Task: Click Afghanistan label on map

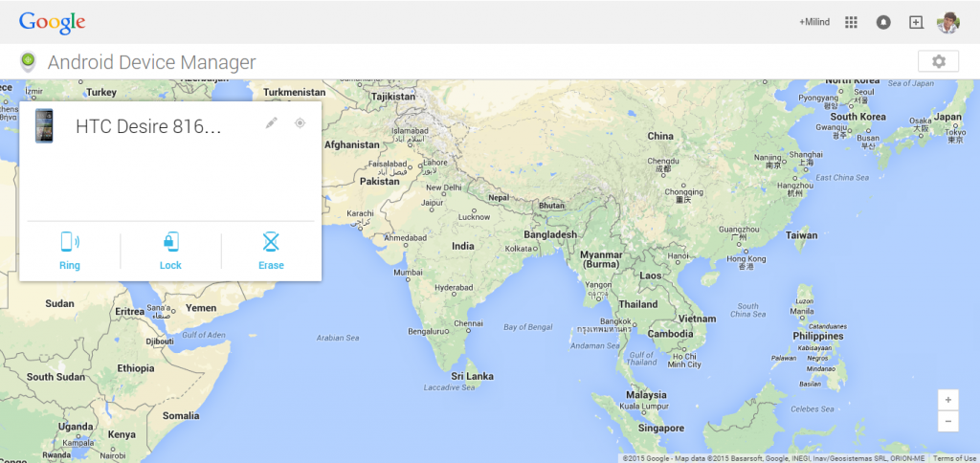Action: point(352,145)
